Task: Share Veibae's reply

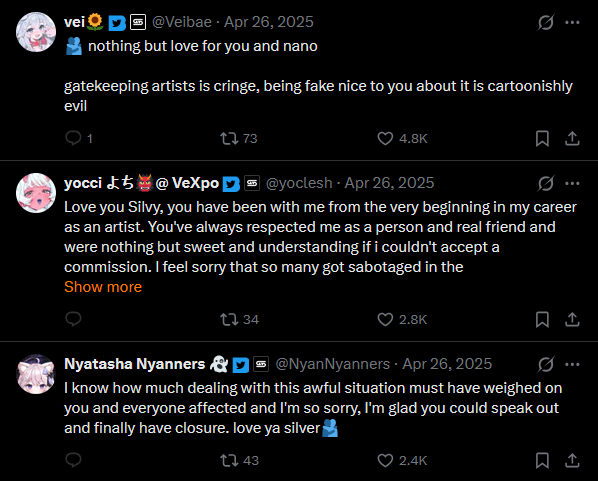Action: [572, 138]
